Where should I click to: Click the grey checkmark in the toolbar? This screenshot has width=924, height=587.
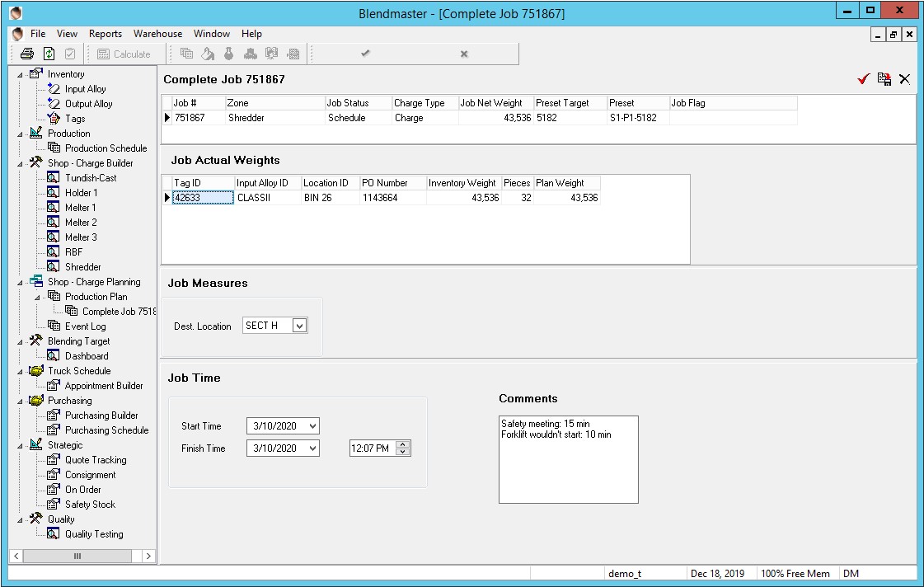point(365,54)
